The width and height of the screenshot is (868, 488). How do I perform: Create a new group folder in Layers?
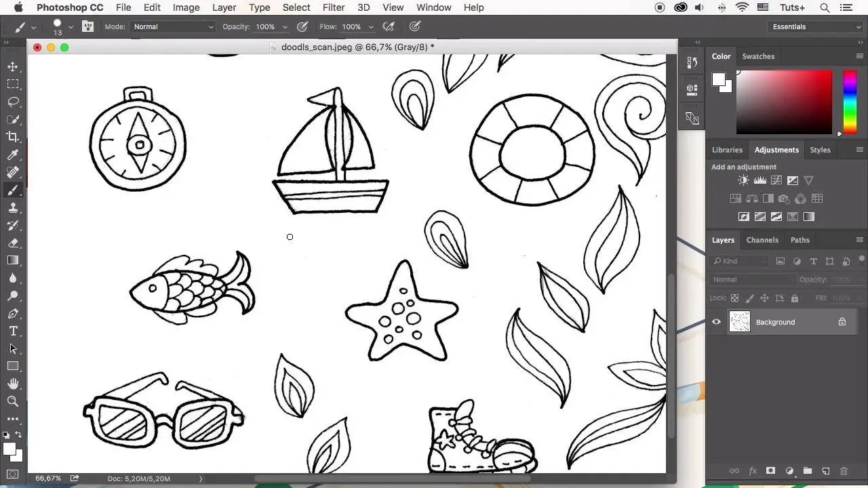pos(808,471)
